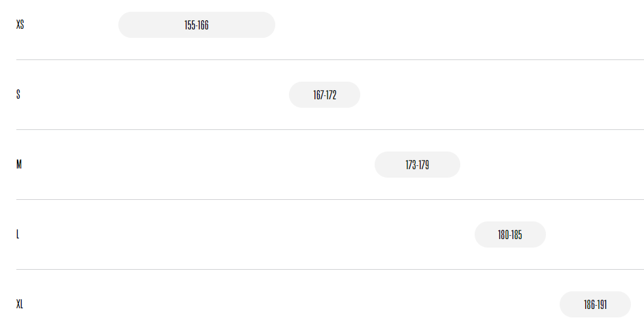The image size is (644, 322).
Task: Click the height range pill in the XL row
Action: [595, 304]
